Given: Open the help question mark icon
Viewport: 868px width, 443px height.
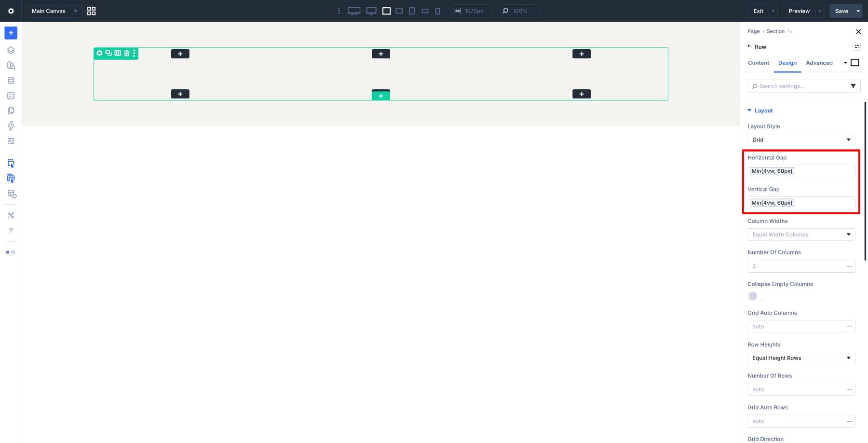Looking at the screenshot, I should [11, 231].
